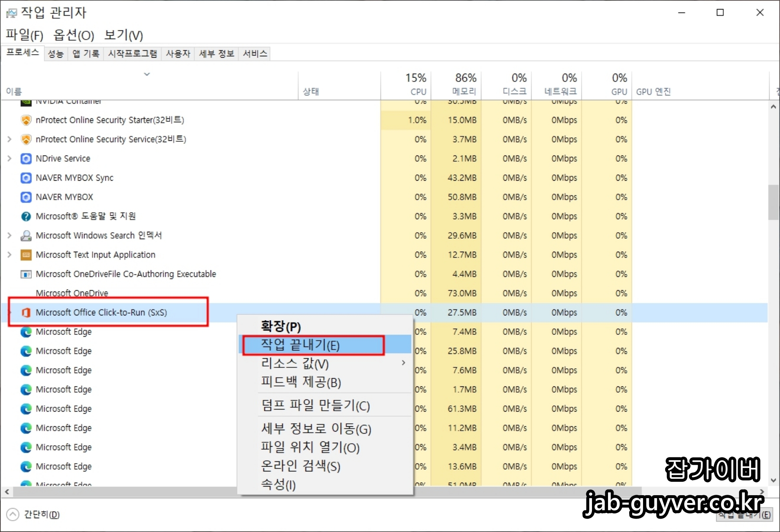Expand the Microsoft Windows Search 인덱서 entry
Screen dimensions: 780x532
[x=9, y=235]
